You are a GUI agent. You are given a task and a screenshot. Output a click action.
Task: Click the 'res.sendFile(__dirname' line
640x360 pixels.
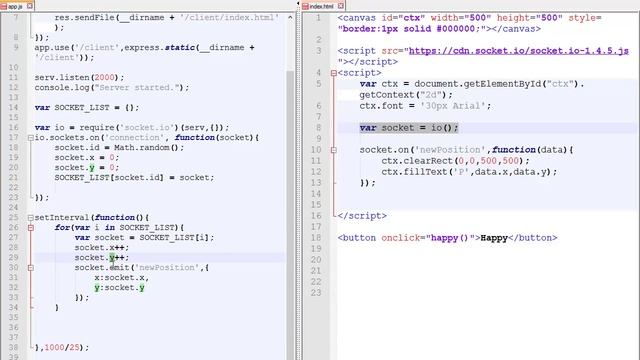pos(167,18)
